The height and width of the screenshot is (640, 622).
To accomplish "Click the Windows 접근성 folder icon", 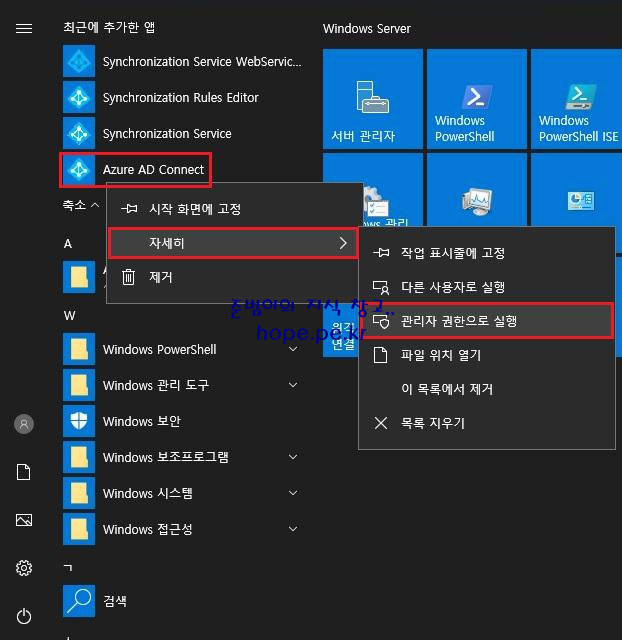I will click(x=79, y=529).
